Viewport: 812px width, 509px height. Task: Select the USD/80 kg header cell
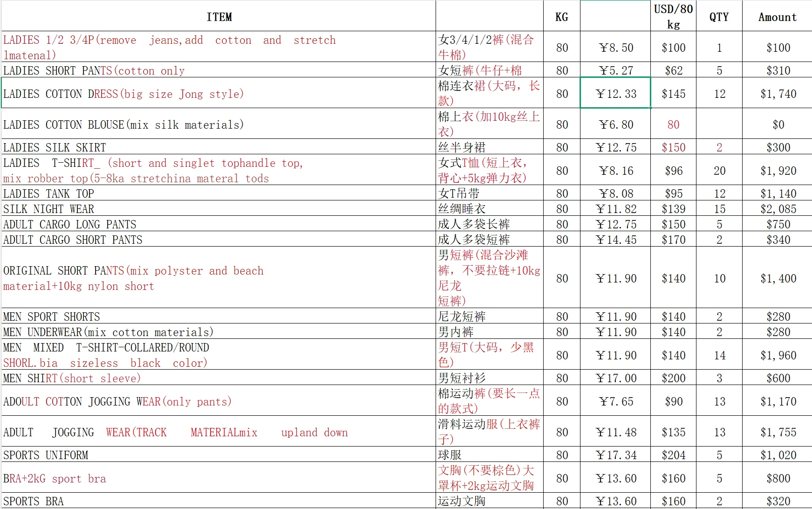click(673, 16)
